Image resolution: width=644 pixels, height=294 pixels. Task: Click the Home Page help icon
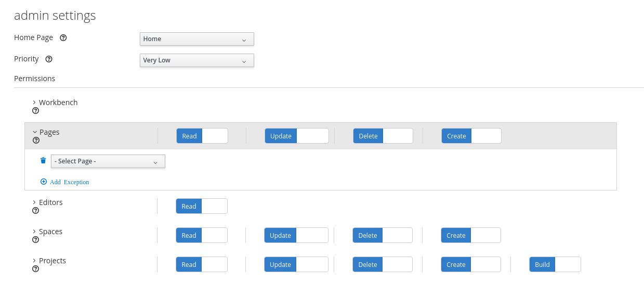[63, 38]
